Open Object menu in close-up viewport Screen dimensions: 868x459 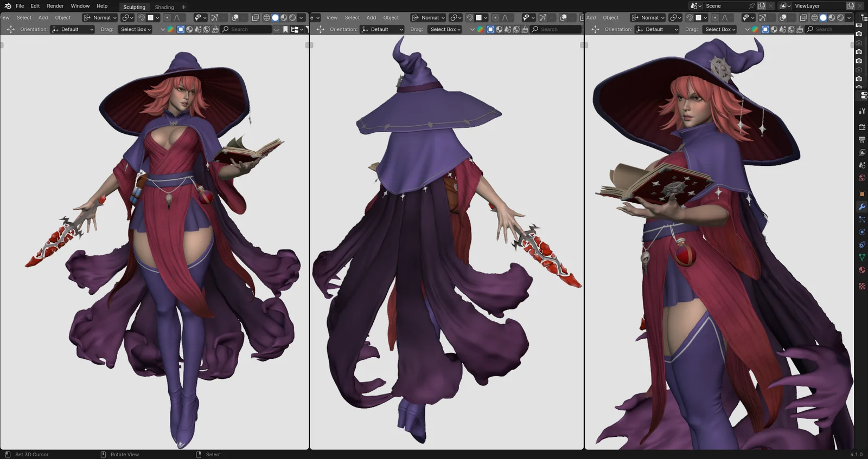click(611, 17)
